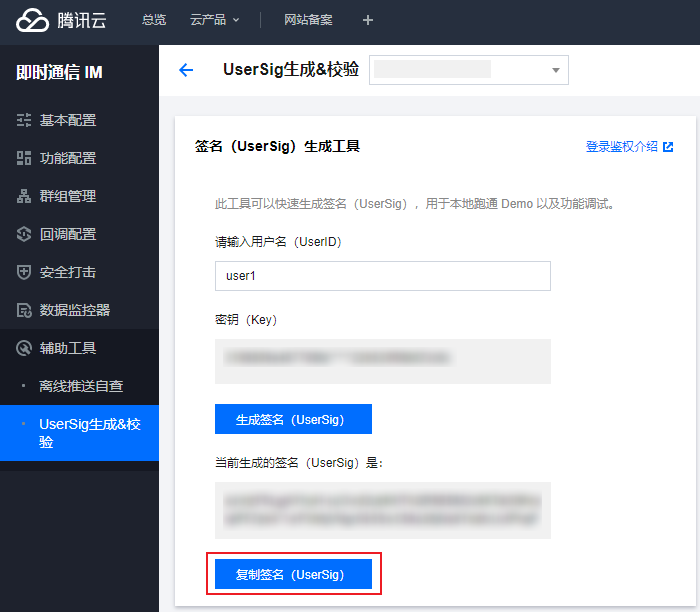Click the 安全打击 shield icon
This screenshot has width=700, height=612.
[24, 272]
